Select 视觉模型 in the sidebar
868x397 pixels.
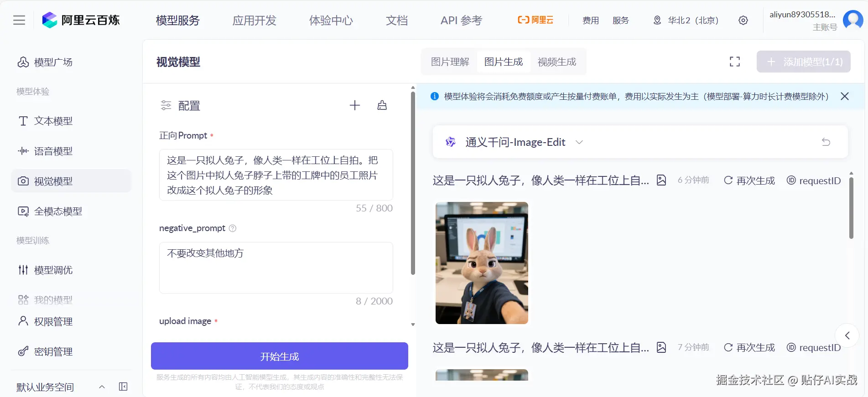(71, 181)
